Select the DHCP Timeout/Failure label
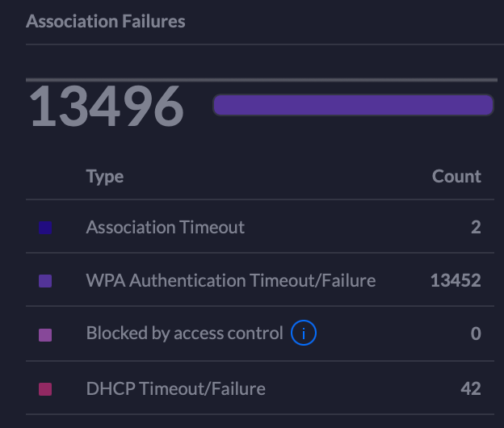 click(x=175, y=388)
